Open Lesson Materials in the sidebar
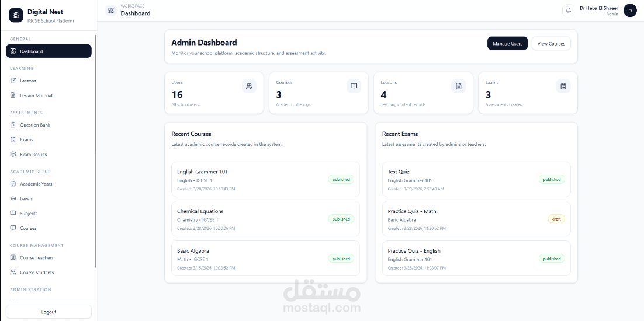This screenshot has height=321, width=644. (x=49, y=96)
